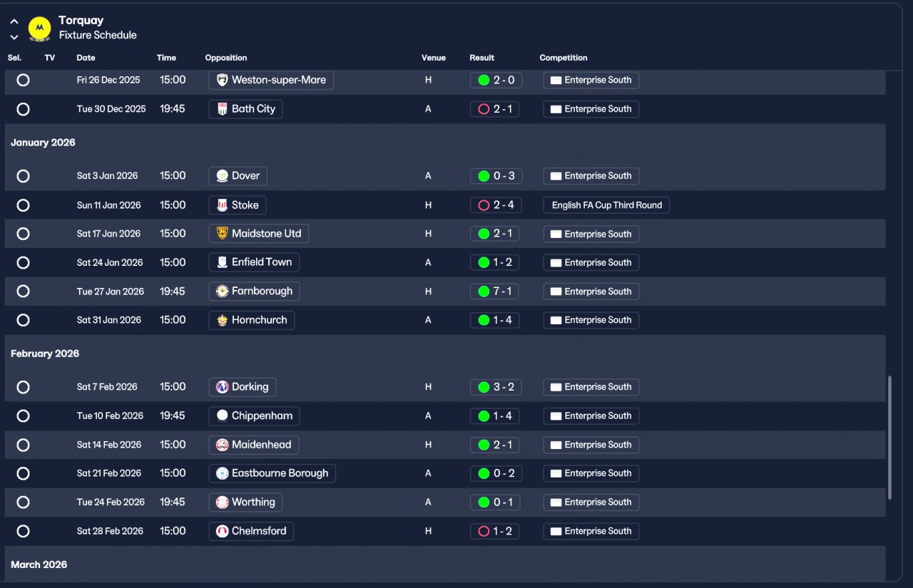Sort by the Competition column header

[563, 58]
